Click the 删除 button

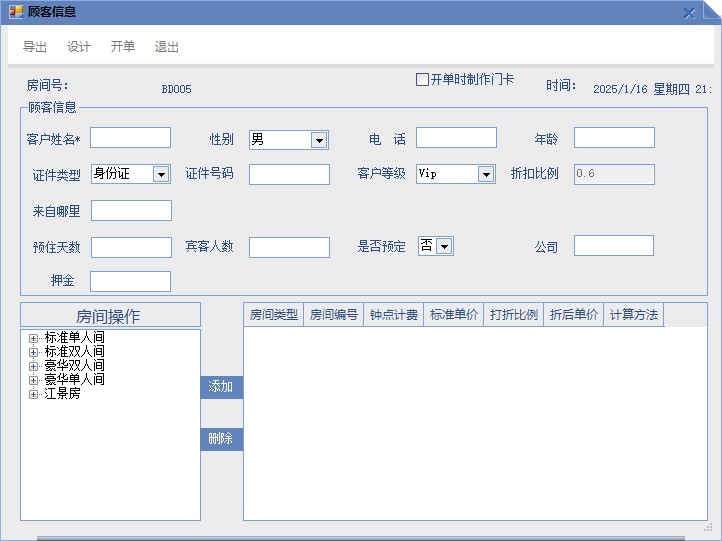(221, 440)
